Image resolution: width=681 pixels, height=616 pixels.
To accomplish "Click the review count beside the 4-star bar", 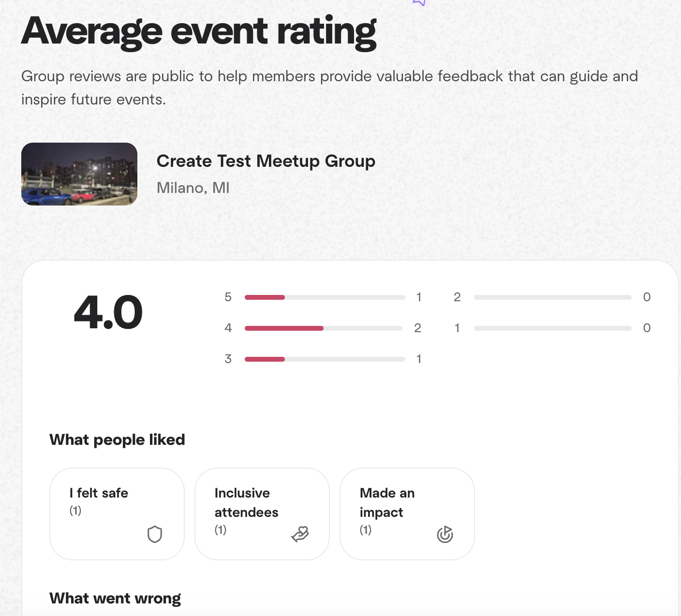I will (x=418, y=328).
